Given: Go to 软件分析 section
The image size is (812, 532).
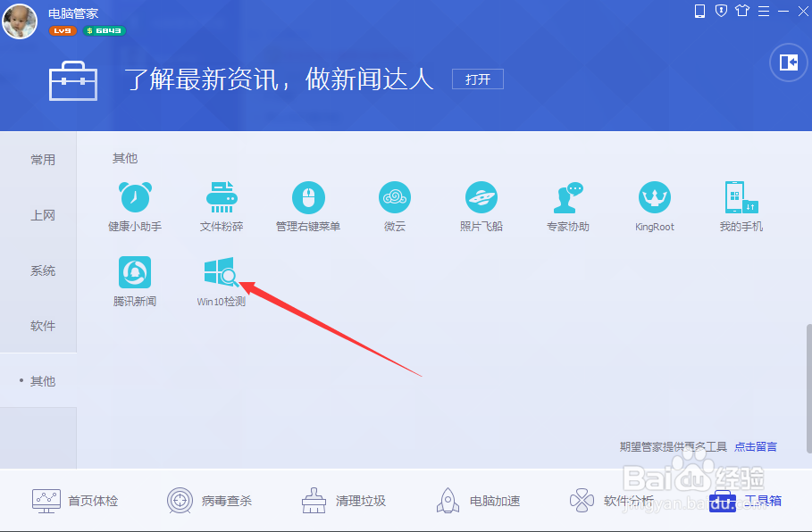Looking at the screenshot, I should (612, 501).
